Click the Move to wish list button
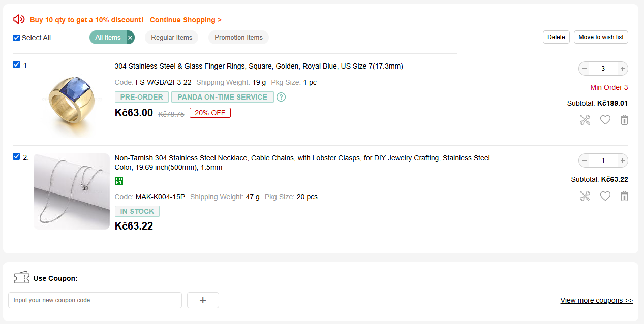644x324 pixels. pyautogui.click(x=601, y=37)
